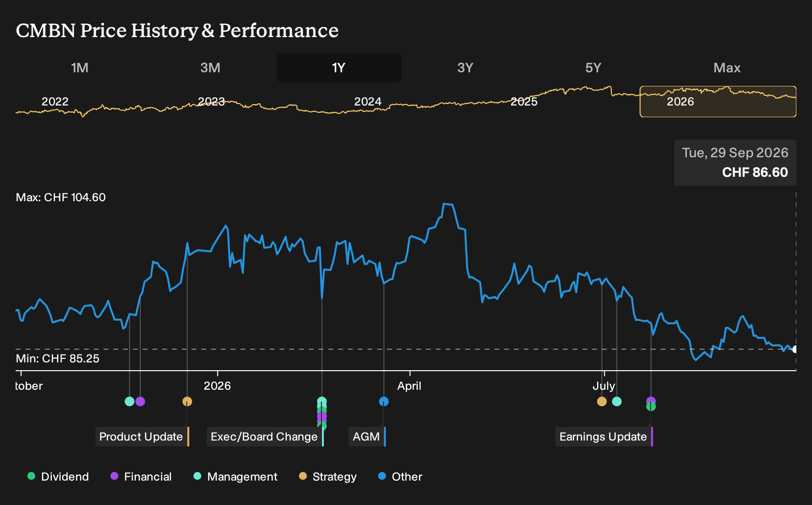This screenshot has height=505, width=812.
Task: Click the teal Management marker right of July
Action: (x=617, y=401)
